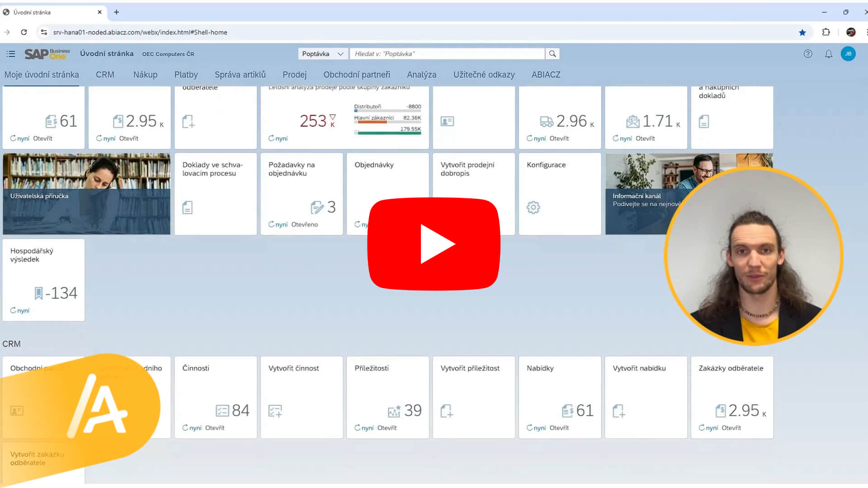Click Otevřít link on the Příležitosti tile
Viewport: 868px width, 488px height.
point(387,428)
